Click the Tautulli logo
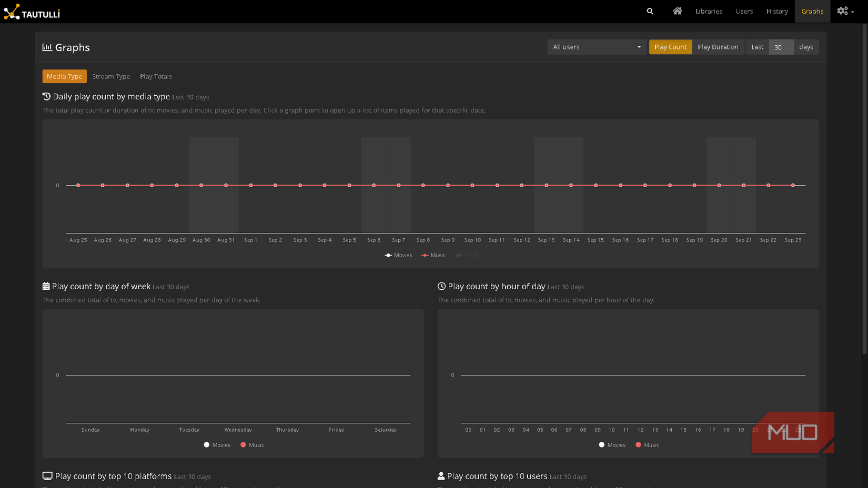The image size is (868, 488). pyautogui.click(x=32, y=12)
